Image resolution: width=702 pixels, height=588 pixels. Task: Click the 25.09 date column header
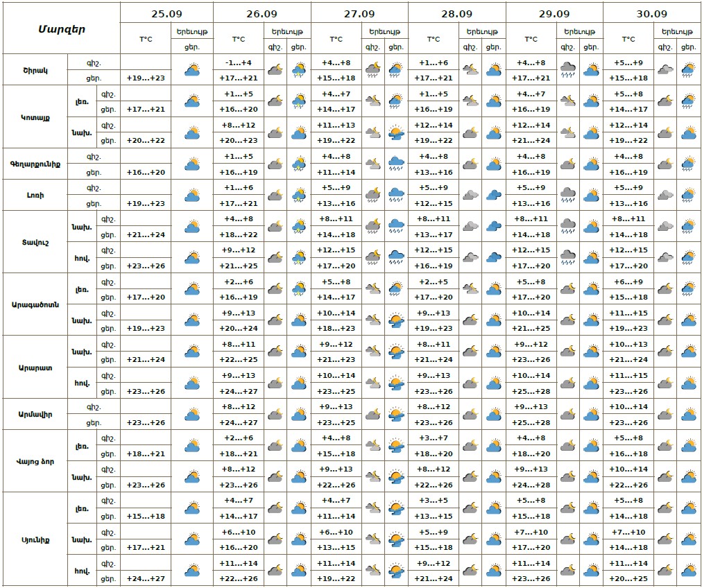pyautogui.click(x=166, y=13)
